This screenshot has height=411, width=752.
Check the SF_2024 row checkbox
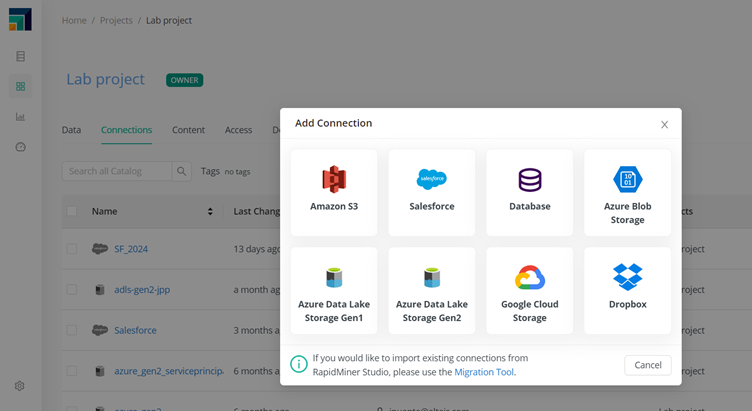tap(71, 248)
